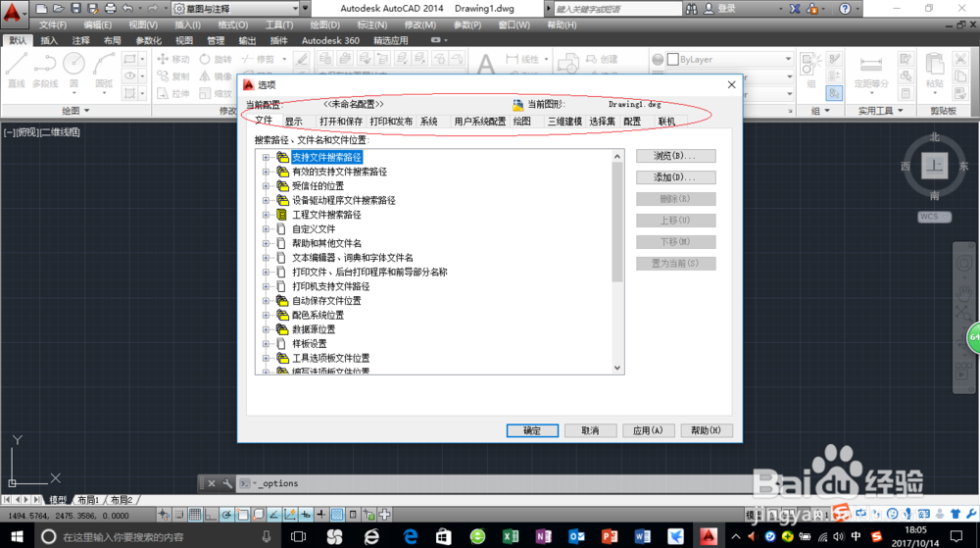Toggle Snap Mode in the status bar
This screenshot has height=548, width=980.
point(179,515)
